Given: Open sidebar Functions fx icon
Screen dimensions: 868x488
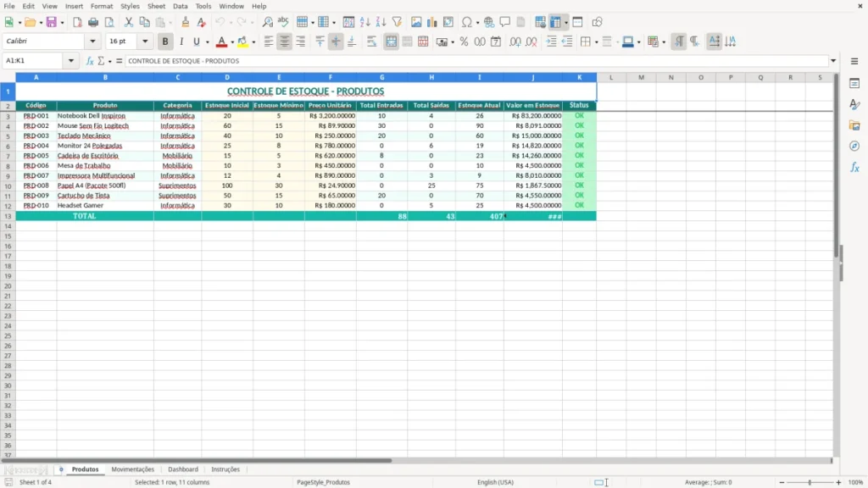Looking at the screenshot, I should 854,167.
